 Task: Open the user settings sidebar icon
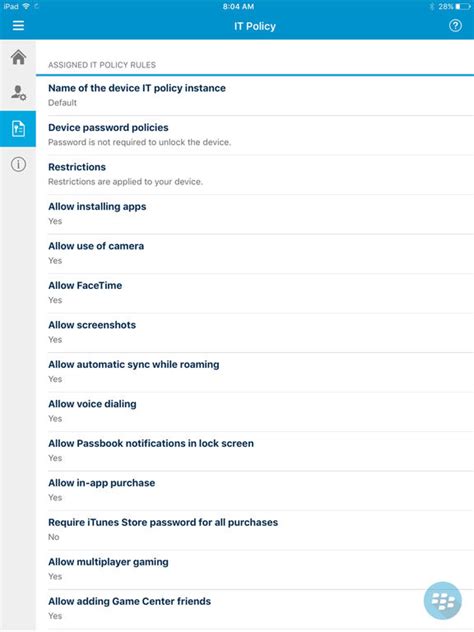[18, 93]
